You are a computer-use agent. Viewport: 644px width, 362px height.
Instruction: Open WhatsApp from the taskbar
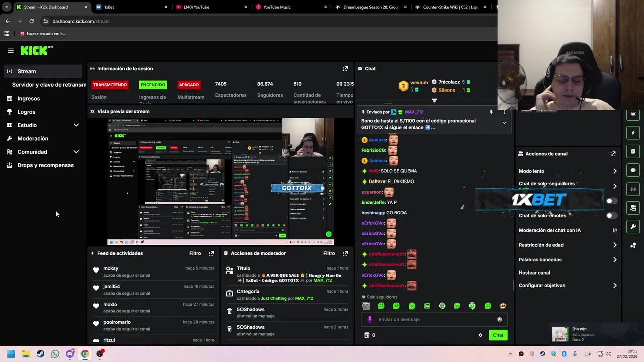pyautogui.click(x=55, y=354)
